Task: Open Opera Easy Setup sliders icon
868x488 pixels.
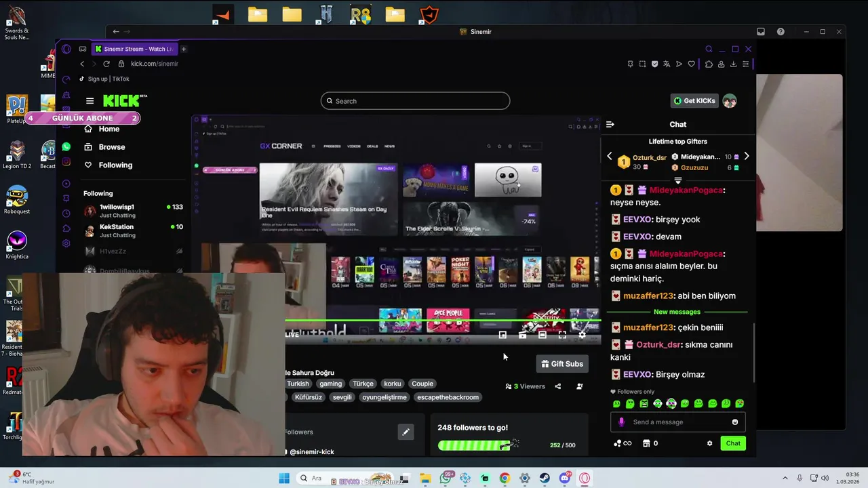Action: (745, 64)
